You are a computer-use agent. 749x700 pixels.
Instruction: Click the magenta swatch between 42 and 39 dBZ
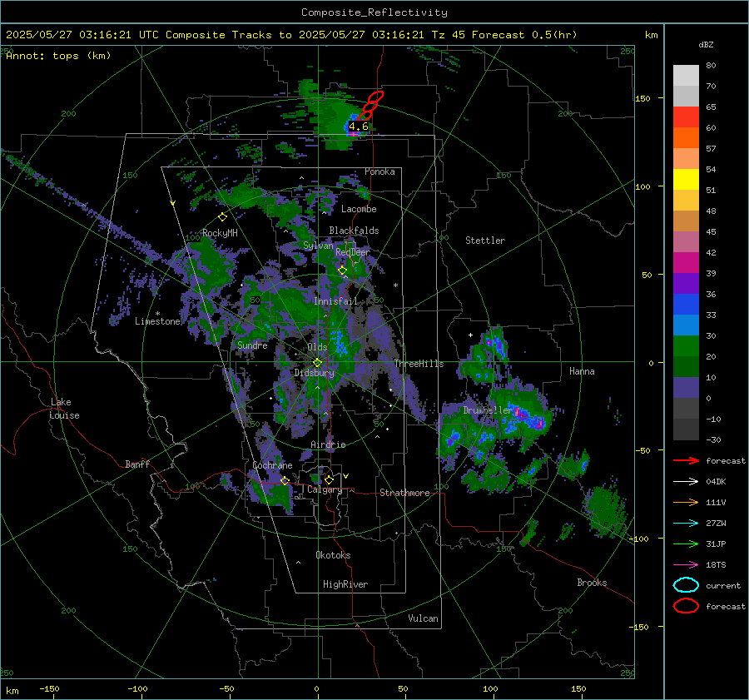coord(686,263)
